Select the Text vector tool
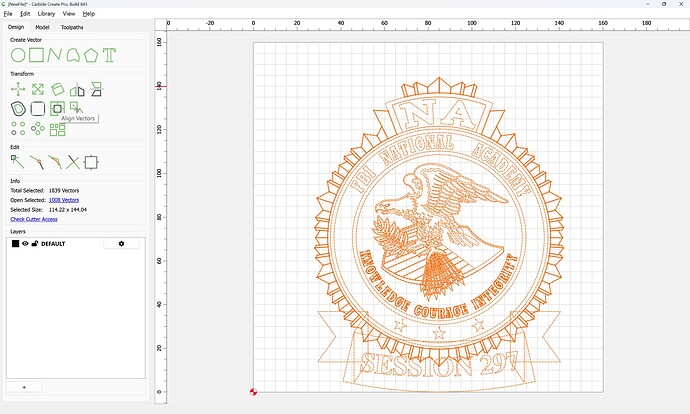 pos(109,55)
